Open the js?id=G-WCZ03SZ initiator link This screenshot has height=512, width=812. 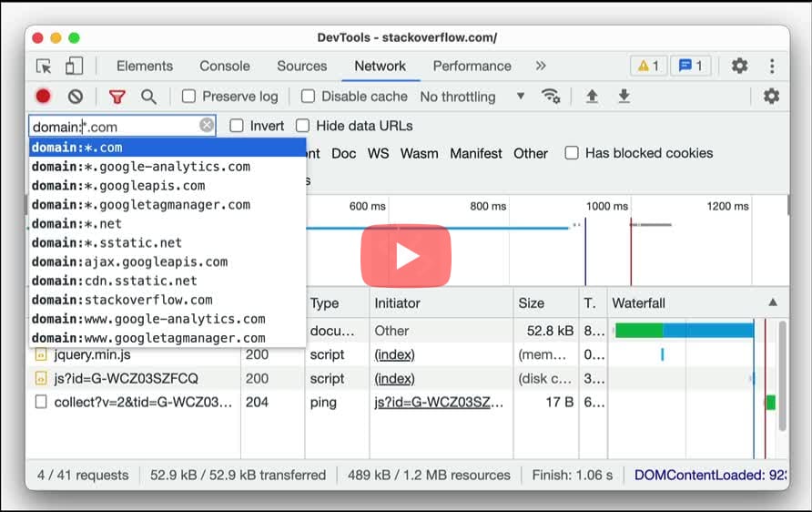click(x=439, y=403)
